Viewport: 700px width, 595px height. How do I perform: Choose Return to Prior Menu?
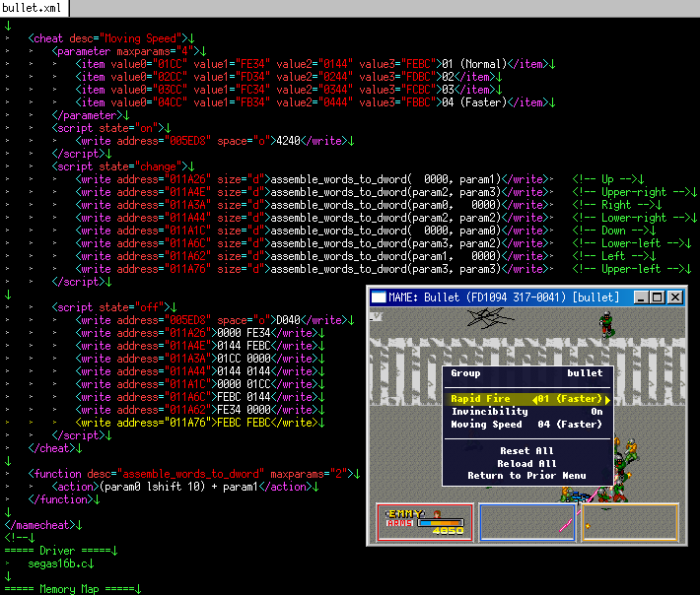[x=527, y=476]
